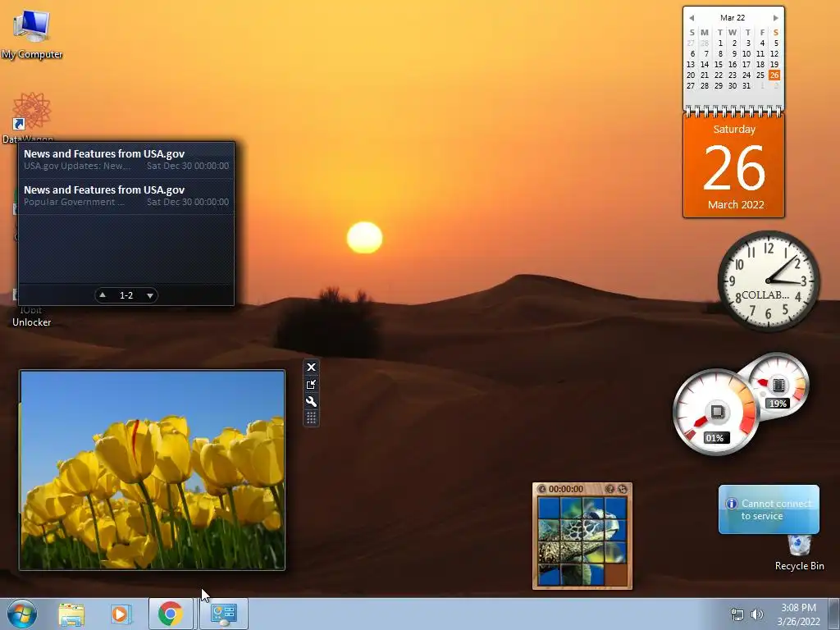Viewport: 840px width, 630px height.
Task: Click the Show desktop button at taskbar end
Action: pos(834,614)
